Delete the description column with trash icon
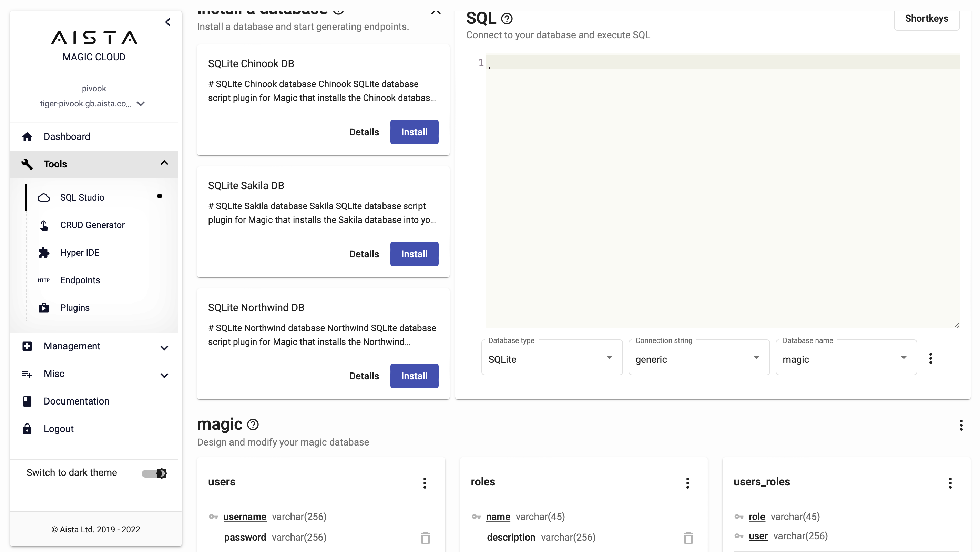 pos(688,538)
